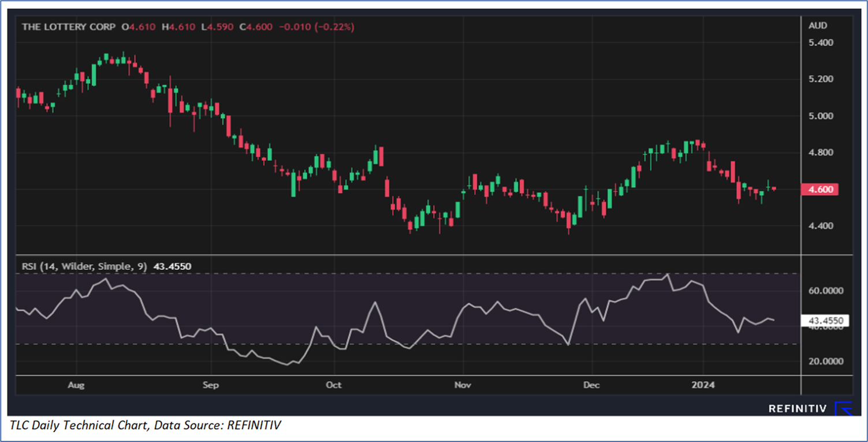The width and height of the screenshot is (868, 442).
Task: Click the Dec label on time axis
Action: [x=592, y=385]
